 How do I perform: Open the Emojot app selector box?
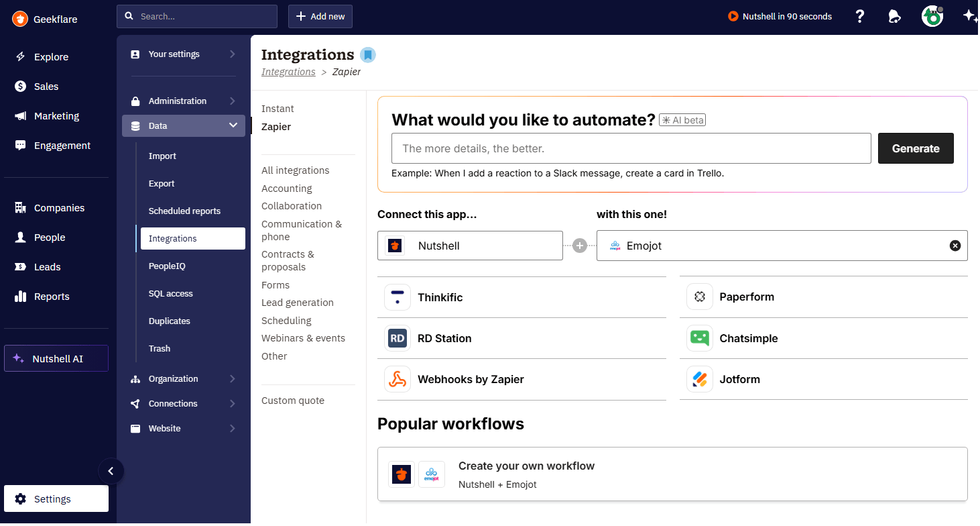click(x=782, y=246)
